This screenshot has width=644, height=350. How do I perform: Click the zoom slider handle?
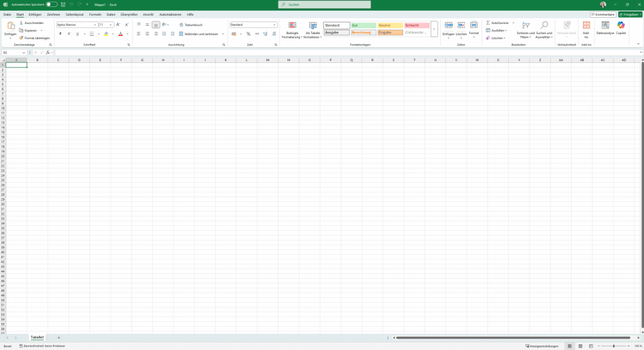coord(614,346)
